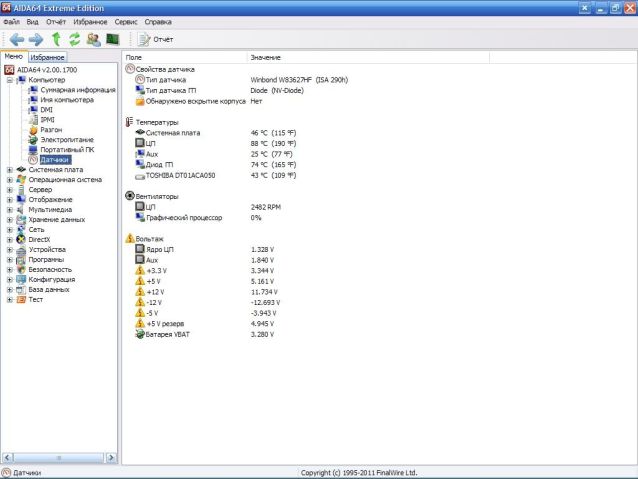Screen dimensions: 638x479
Task: Expand the Сеть node
Action: click(9, 230)
